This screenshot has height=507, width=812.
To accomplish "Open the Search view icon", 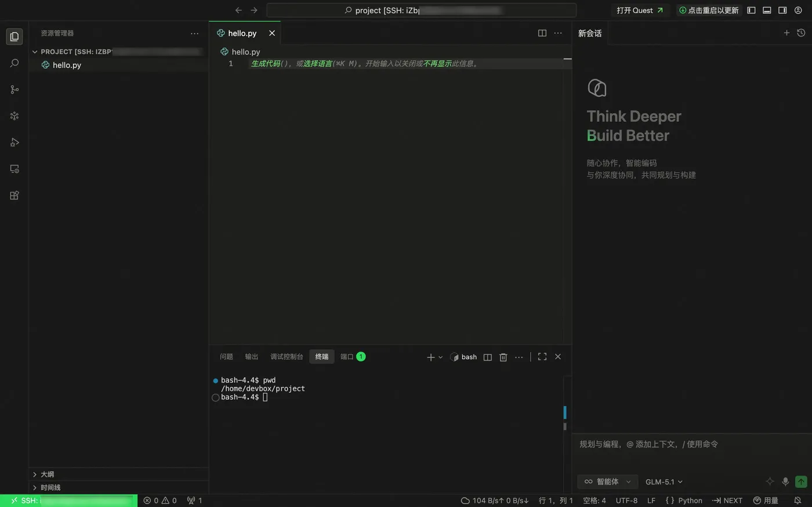I will [x=14, y=63].
